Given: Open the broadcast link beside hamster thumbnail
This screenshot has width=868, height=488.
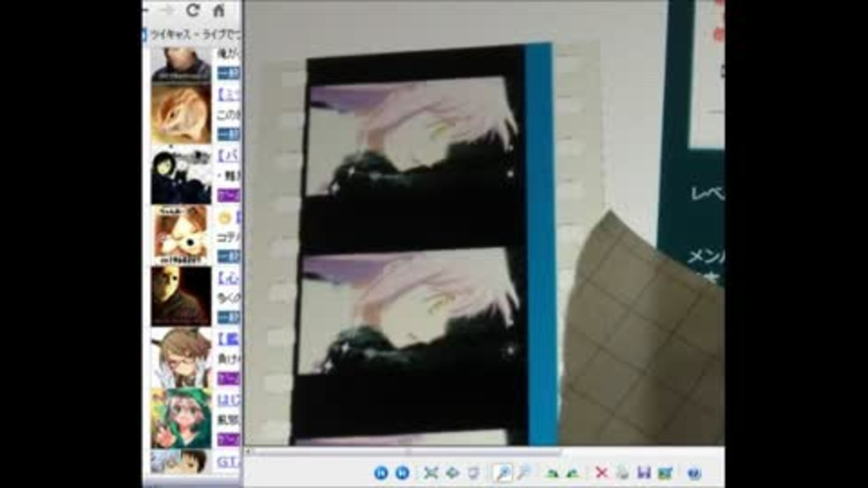Looking at the screenshot, I should [229, 95].
